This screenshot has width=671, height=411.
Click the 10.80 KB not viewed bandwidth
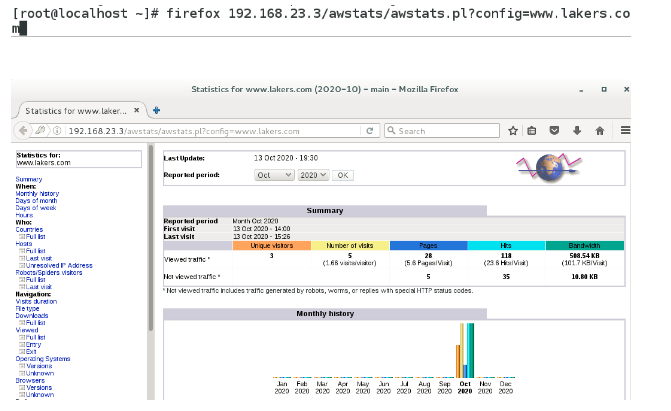pyautogui.click(x=585, y=277)
